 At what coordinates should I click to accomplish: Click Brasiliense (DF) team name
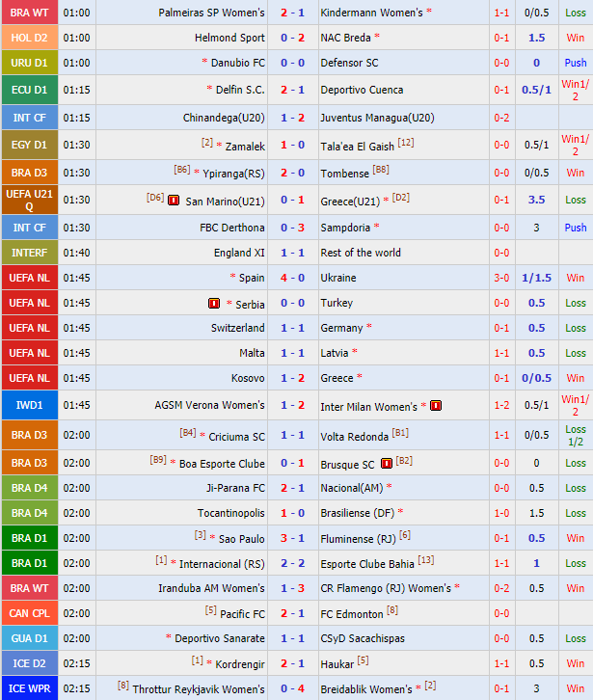pos(357,513)
